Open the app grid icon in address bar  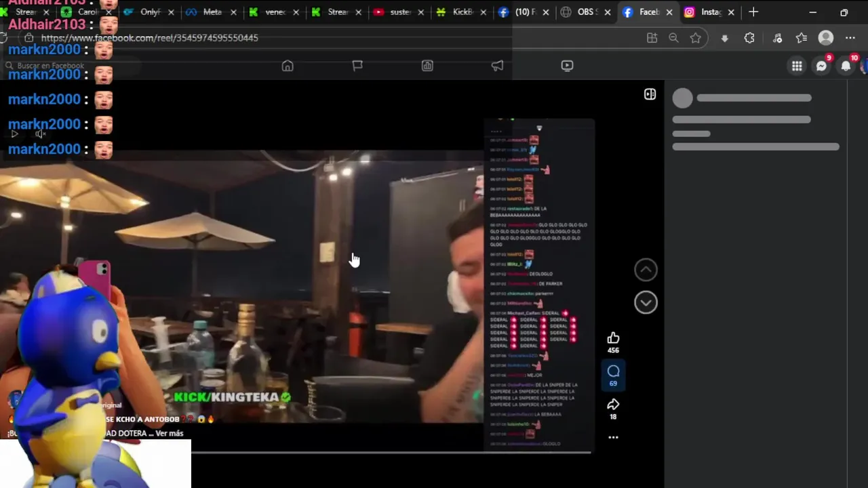(x=652, y=38)
